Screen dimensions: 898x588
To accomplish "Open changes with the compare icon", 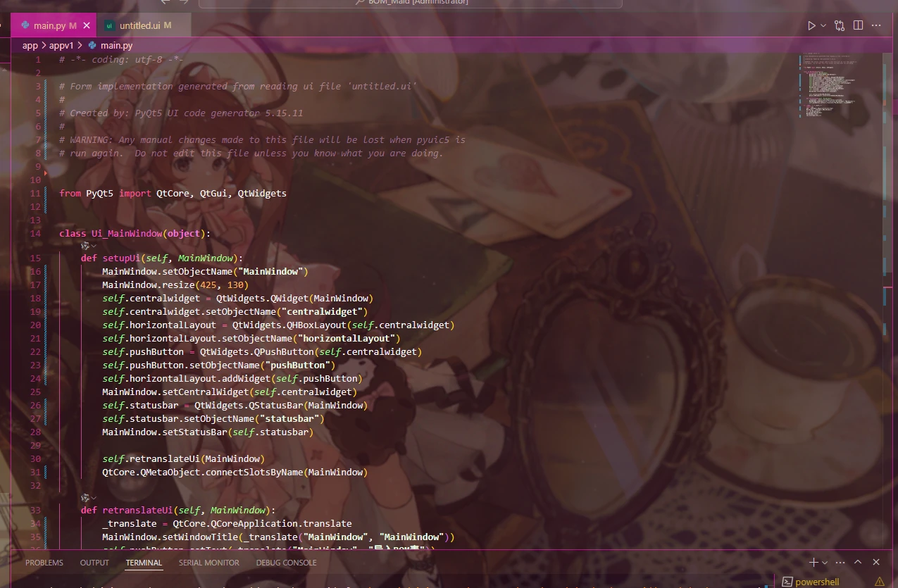I will 840,25.
